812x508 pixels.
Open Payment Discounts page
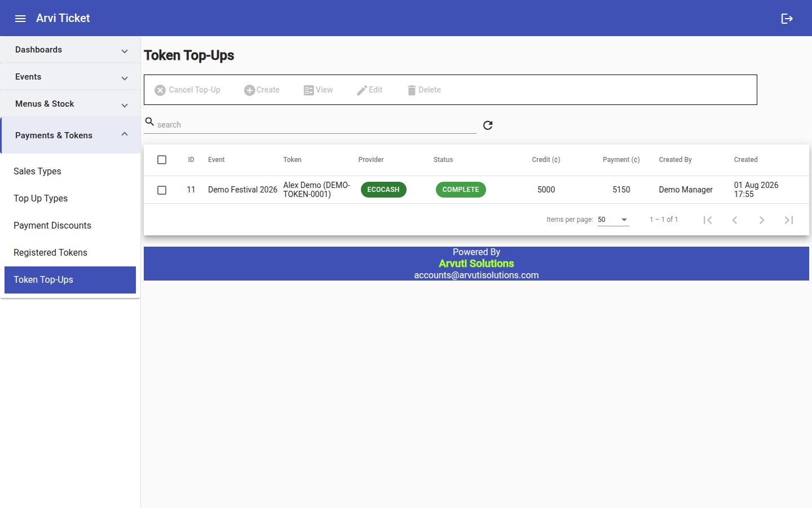pyautogui.click(x=70, y=225)
